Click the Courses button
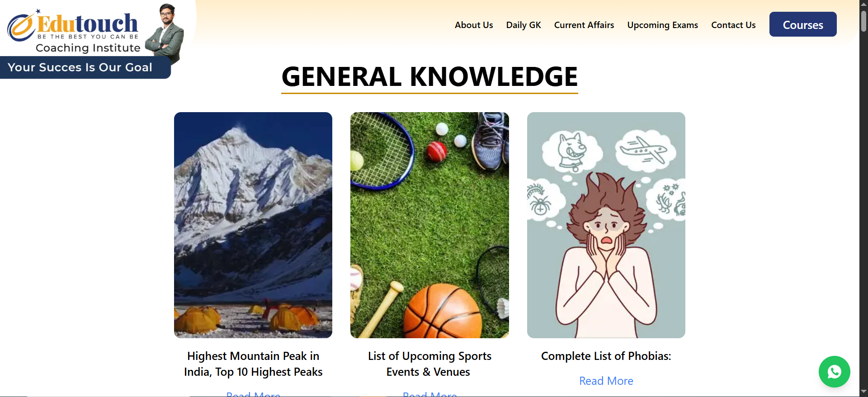The height and width of the screenshot is (397, 868). click(x=803, y=24)
